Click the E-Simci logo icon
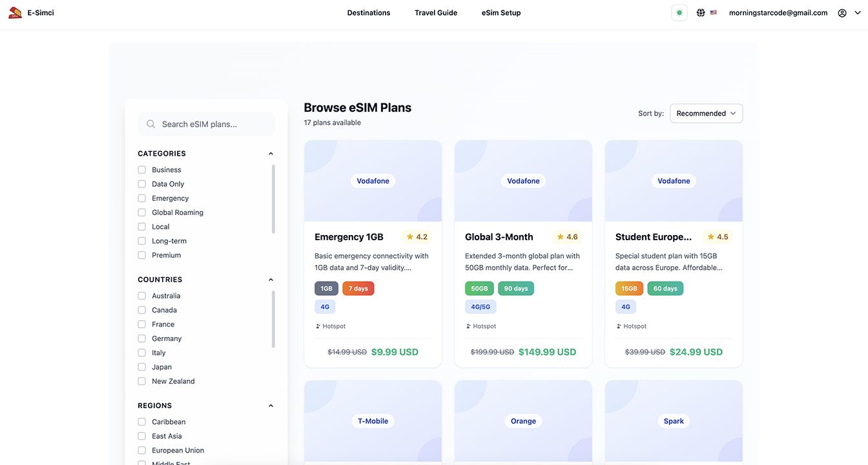The image size is (868, 465). [15, 12]
